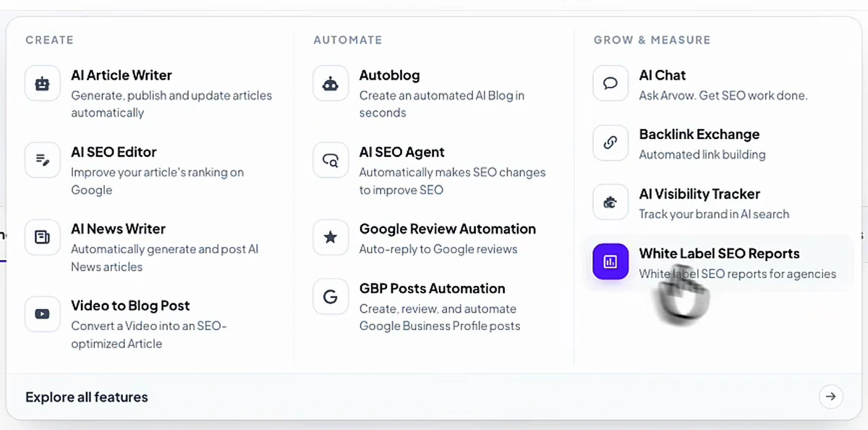Select White Label SEO Reports title
Screen dimensions: 868x430
[719, 253]
